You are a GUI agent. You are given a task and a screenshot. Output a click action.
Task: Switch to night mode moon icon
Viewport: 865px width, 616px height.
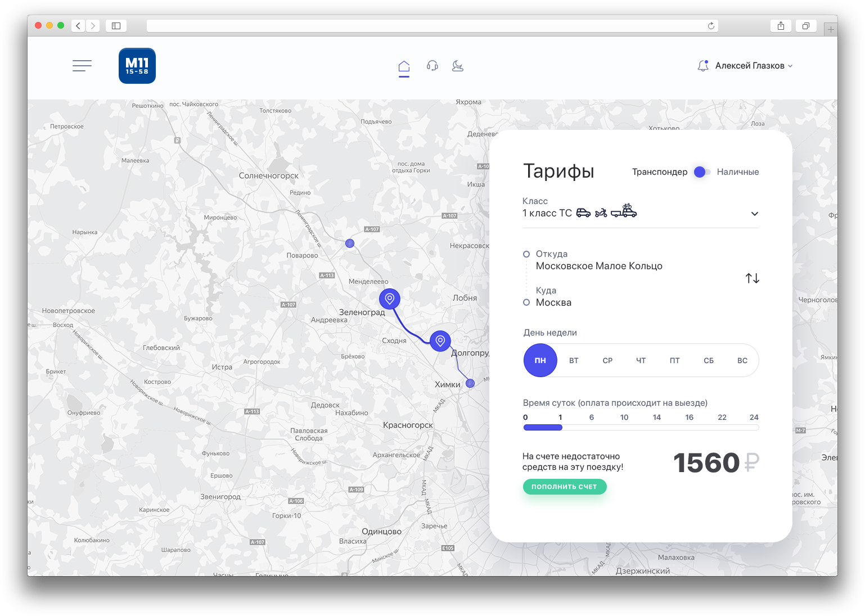(458, 66)
